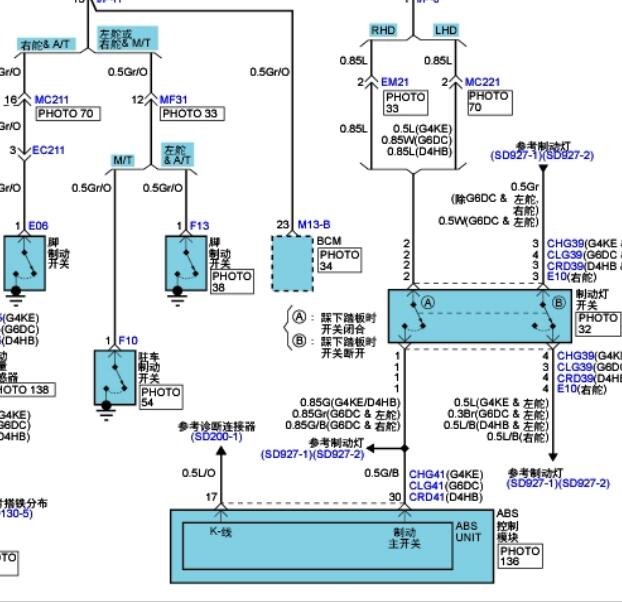Click the MC221 connector label

[482, 82]
